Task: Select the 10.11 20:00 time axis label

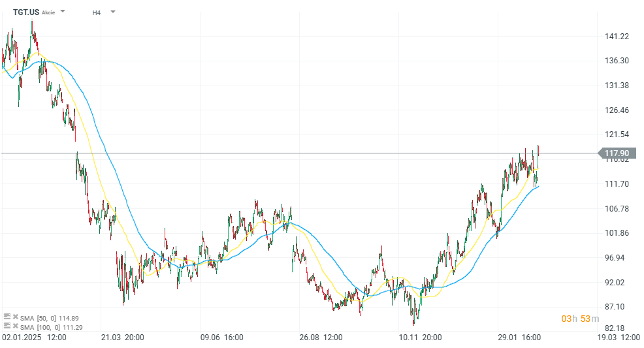Action: (421, 338)
